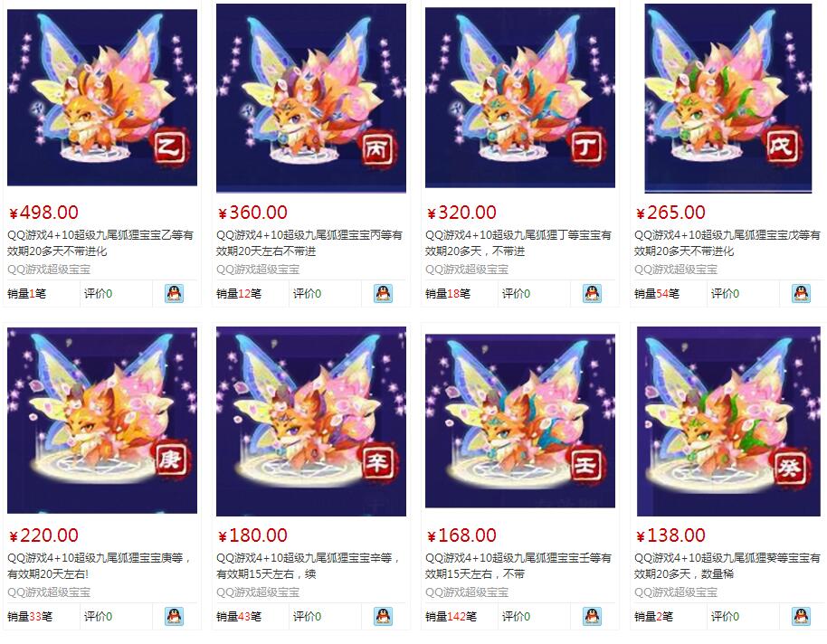Open the 乙 fox pet thumbnail

pyautogui.click(x=102, y=97)
